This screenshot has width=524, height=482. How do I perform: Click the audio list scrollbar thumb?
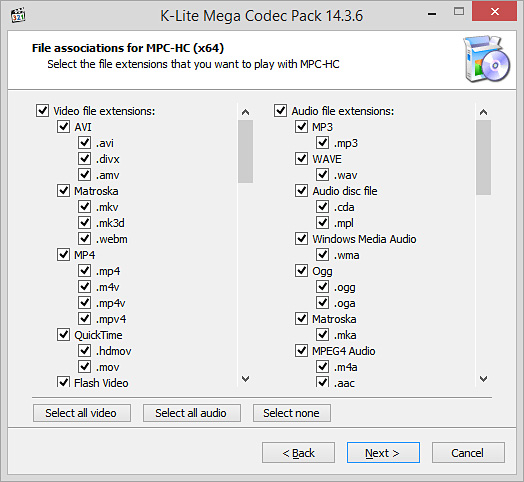484,157
